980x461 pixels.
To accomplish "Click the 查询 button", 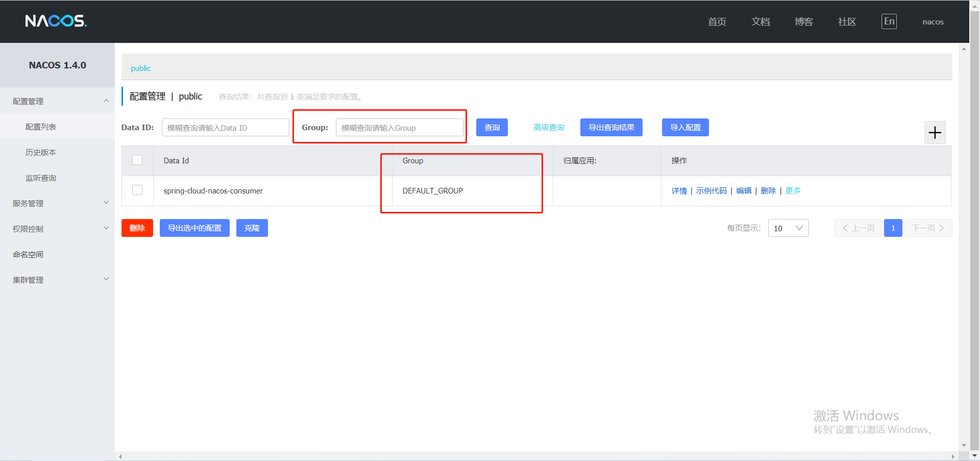I will pos(492,128).
